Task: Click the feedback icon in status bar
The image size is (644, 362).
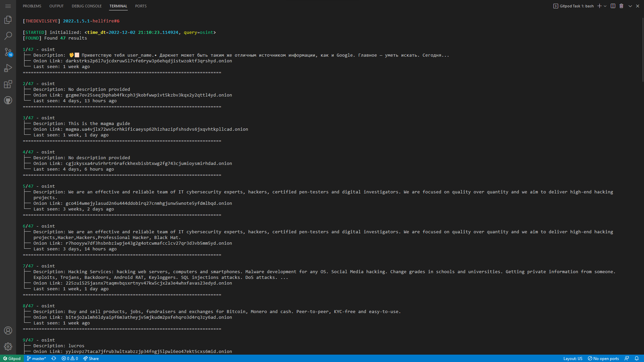Action: pyautogui.click(x=627, y=358)
